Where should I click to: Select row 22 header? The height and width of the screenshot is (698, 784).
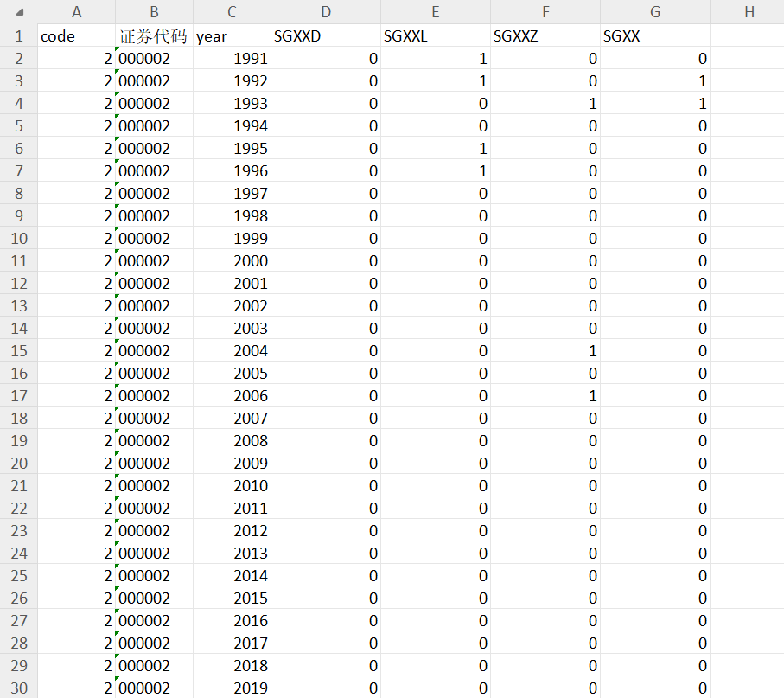point(19,509)
